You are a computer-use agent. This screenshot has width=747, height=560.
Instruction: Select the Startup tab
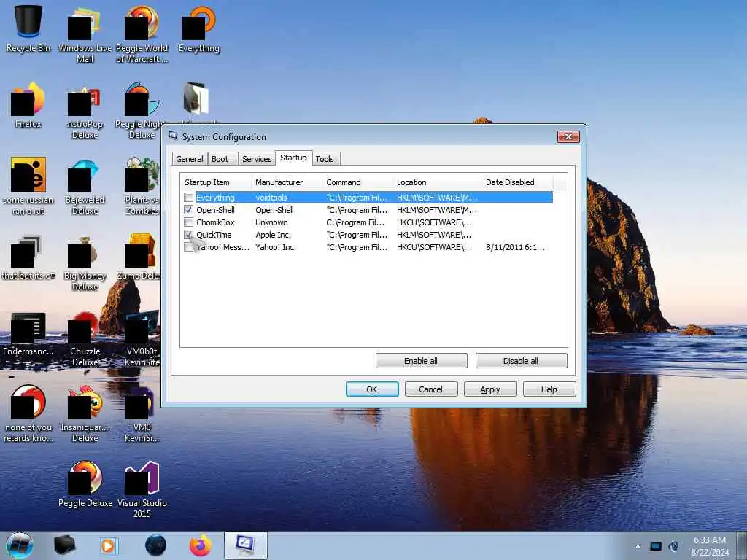click(x=293, y=157)
